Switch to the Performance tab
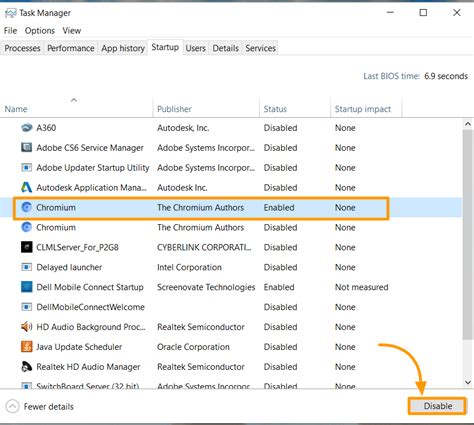The height and width of the screenshot is (425, 474). tap(71, 48)
